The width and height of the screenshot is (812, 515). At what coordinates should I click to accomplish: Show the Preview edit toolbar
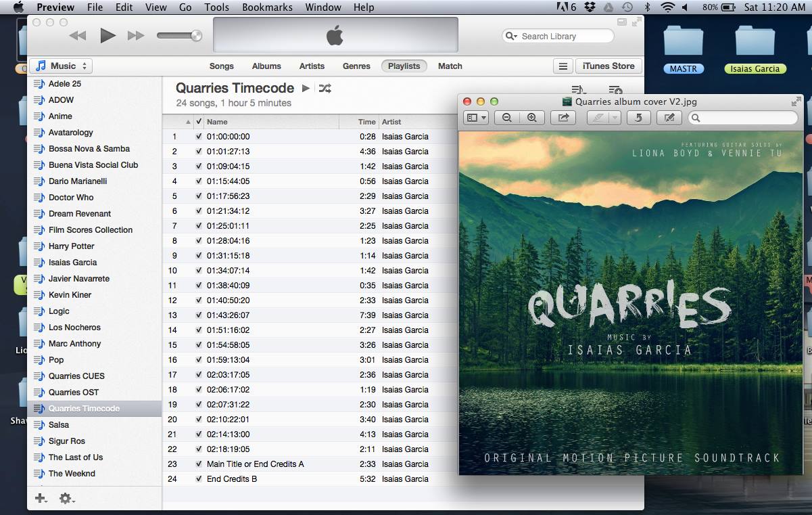[669, 118]
